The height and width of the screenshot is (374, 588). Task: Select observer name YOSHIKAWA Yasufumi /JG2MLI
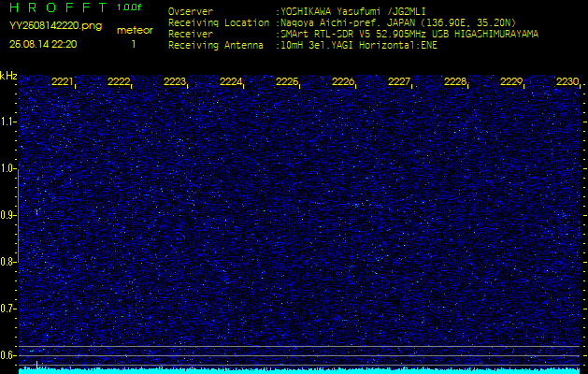point(353,11)
